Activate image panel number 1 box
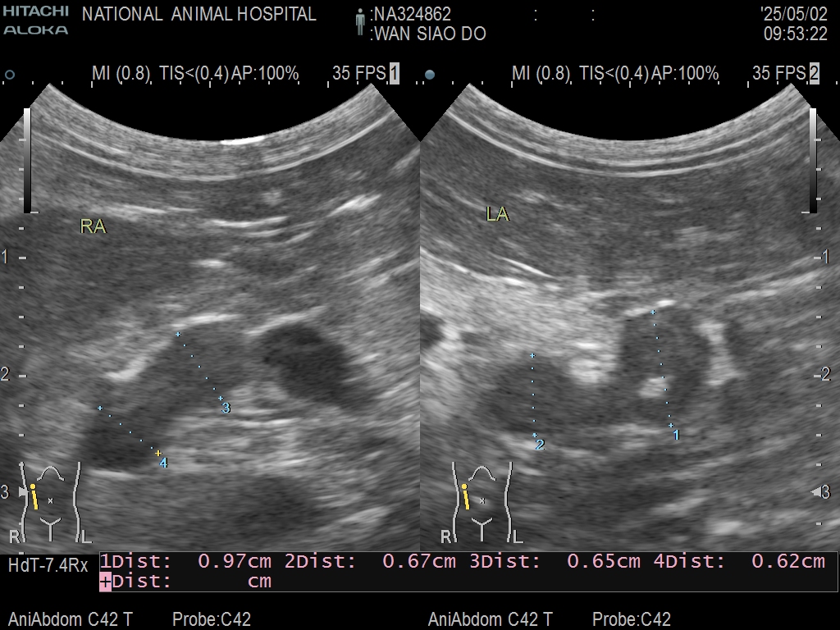Viewport: 840px width, 630px height. click(394, 74)
